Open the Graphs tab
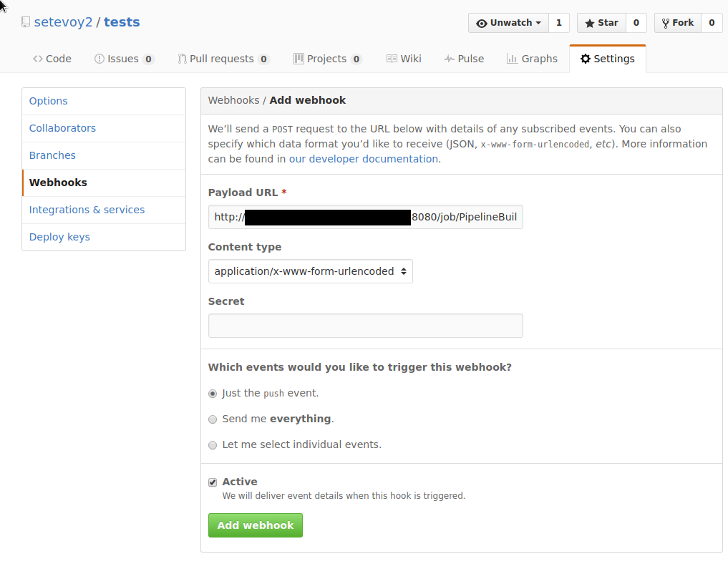The image size is (728, 569). point(532,59)
